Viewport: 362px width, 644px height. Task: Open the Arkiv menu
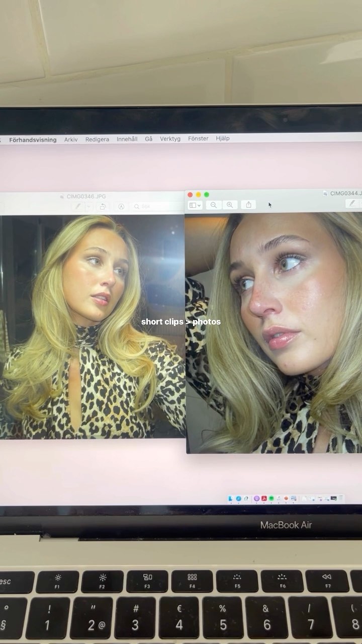tap(71, 139)
